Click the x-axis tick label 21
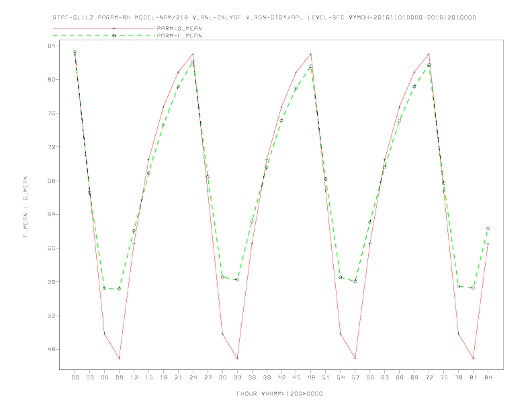 (178, 377)
